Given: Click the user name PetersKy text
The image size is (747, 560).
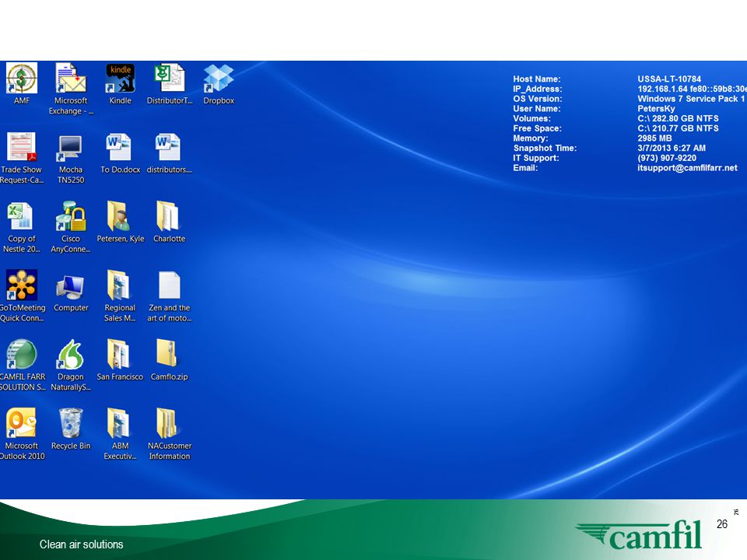Looking at the screenshot, I should [657, 109].
